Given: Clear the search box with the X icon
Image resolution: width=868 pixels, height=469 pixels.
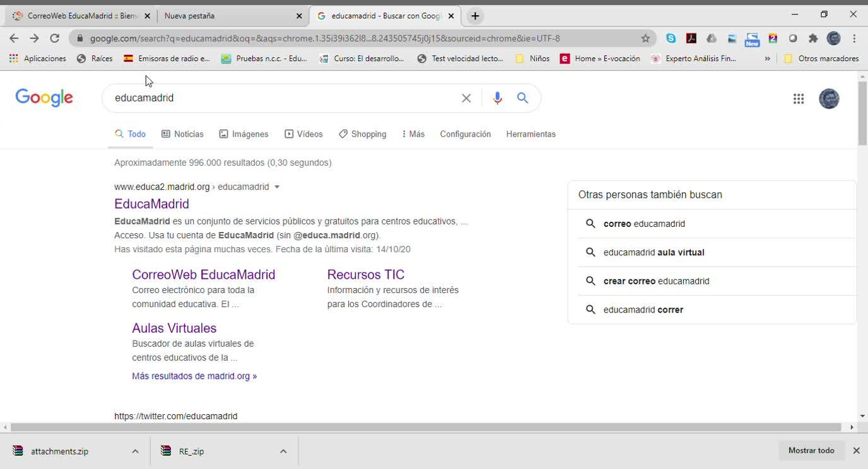Looking at the screenshot, I should tap(466, 98).
